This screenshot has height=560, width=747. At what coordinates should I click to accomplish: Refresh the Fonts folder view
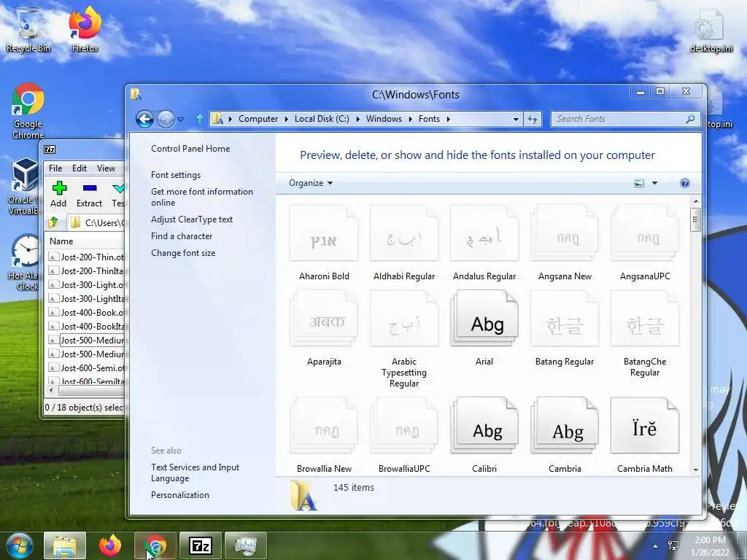532,119
